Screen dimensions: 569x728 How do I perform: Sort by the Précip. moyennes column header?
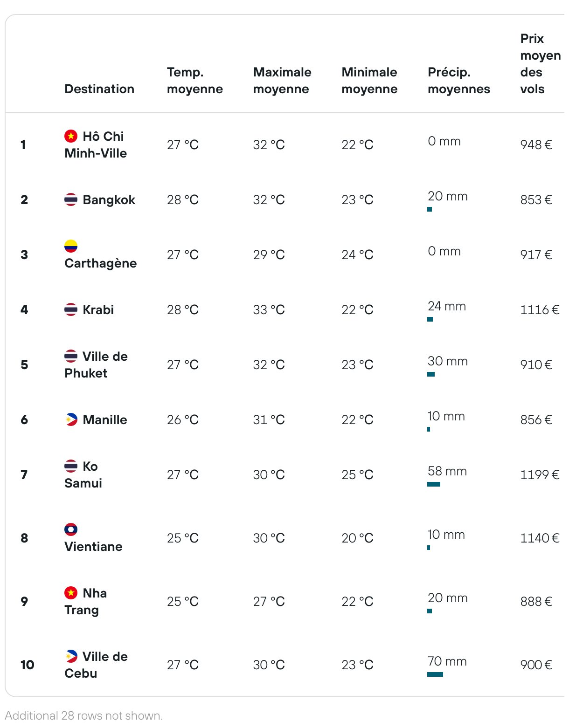459,81
